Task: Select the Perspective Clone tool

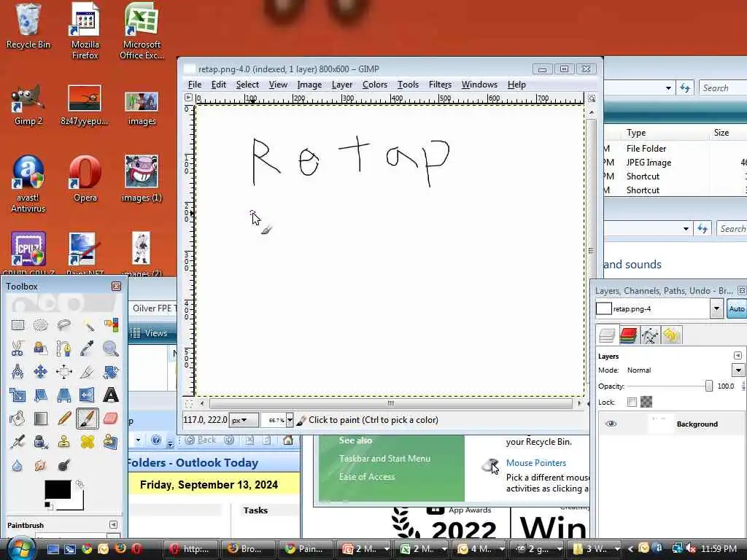Action: 111,441
